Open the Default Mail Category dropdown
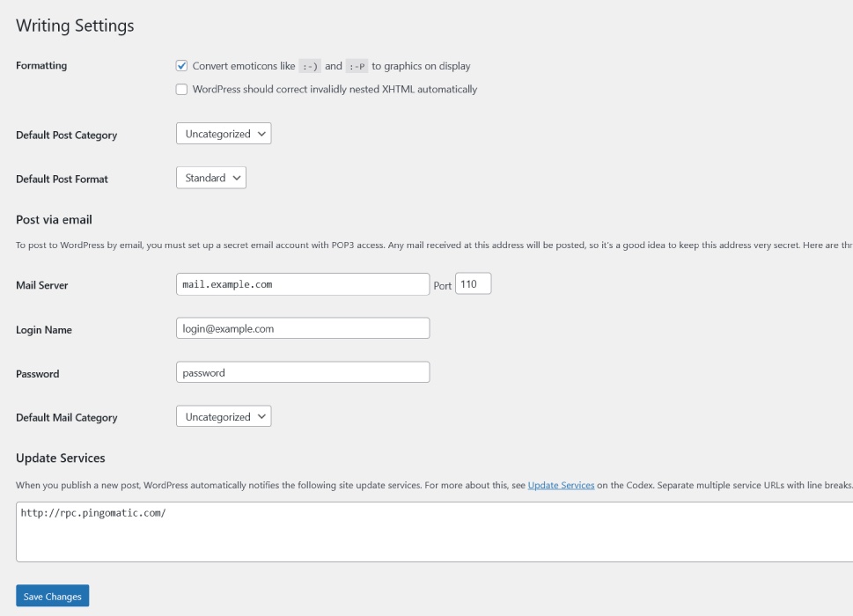The height and width of the screenshot is (616, 853). (224, 417)
